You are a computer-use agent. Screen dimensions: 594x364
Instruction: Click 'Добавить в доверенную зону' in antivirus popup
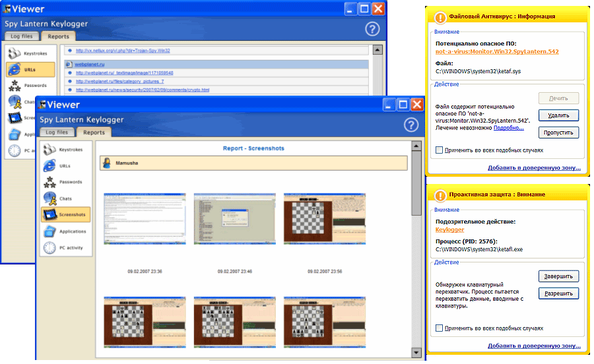(x=534, y=167)
